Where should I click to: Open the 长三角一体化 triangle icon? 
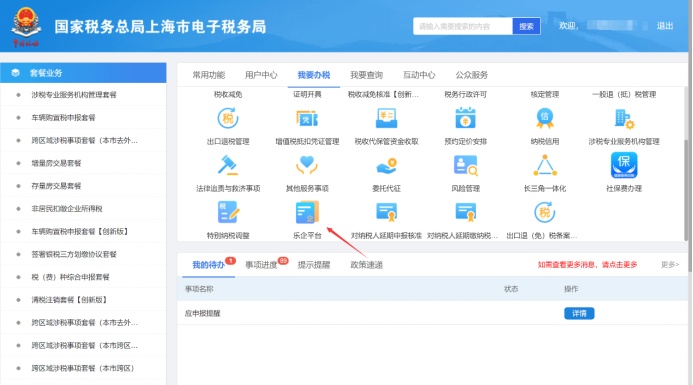pyautogui.click(x=544, y=165)
